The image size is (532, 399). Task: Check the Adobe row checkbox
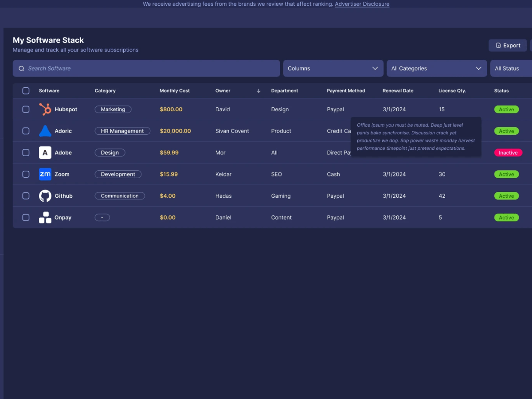[x=26, y=153]
